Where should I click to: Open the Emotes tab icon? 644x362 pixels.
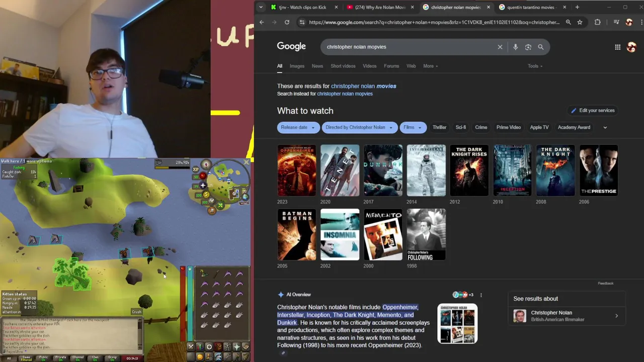click(x=236, y=357)
